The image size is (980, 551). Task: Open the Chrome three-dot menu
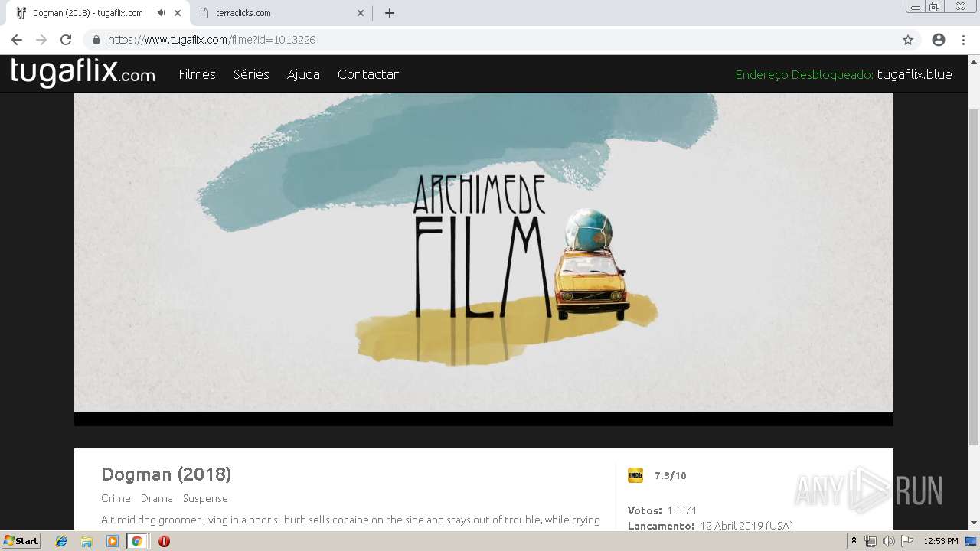pyautogui.click(x=964, y=40)
